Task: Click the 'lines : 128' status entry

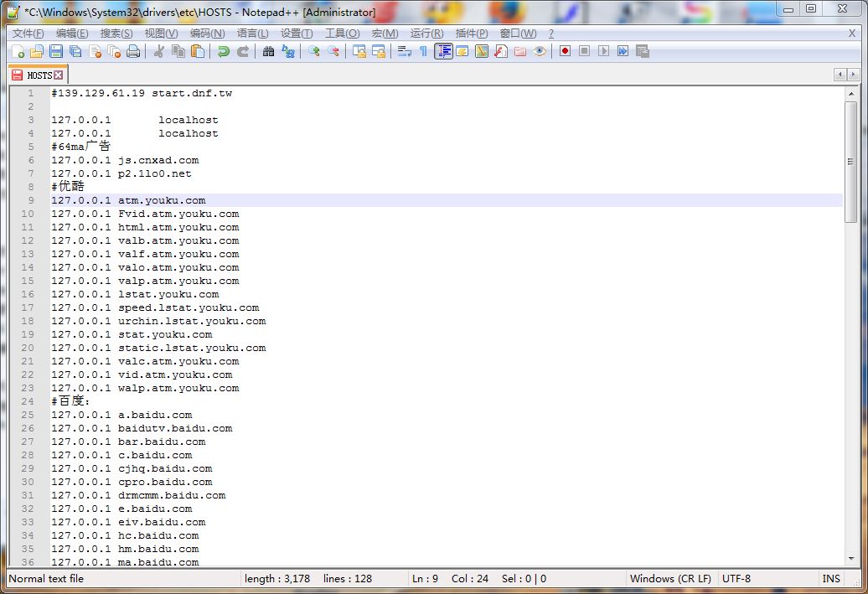Action: coord(348,578)
